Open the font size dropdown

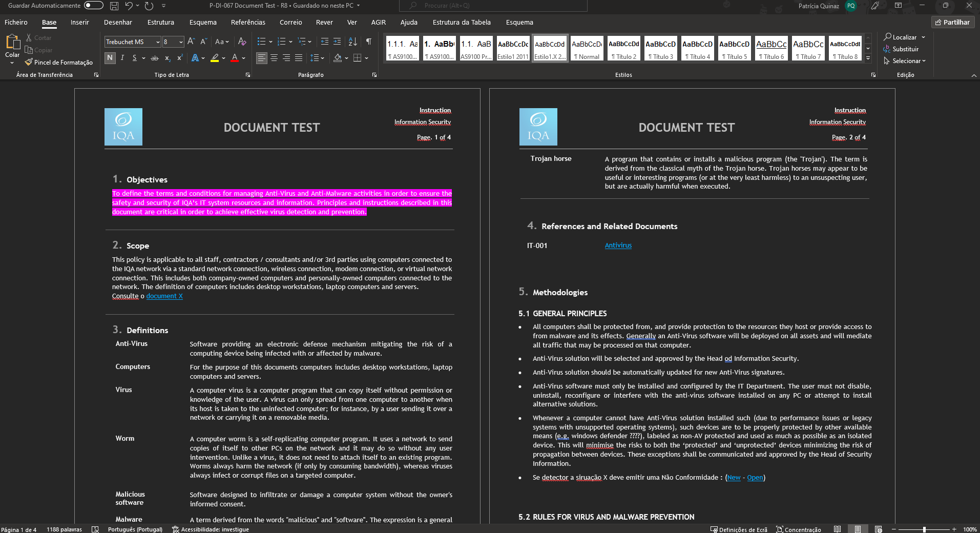pyautogui.click(x=181, y=42)
